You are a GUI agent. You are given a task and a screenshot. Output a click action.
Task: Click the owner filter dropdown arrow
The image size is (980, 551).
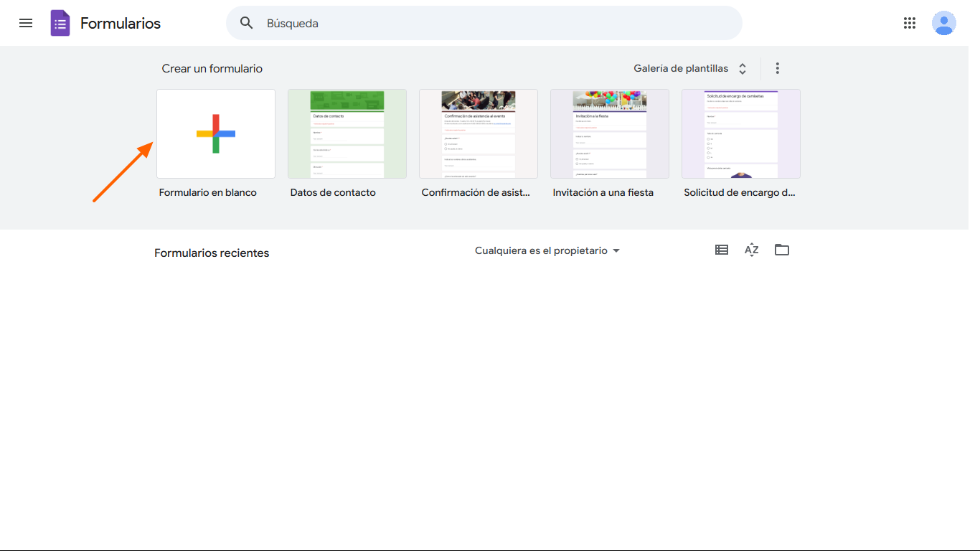click(x=616, y=250)
